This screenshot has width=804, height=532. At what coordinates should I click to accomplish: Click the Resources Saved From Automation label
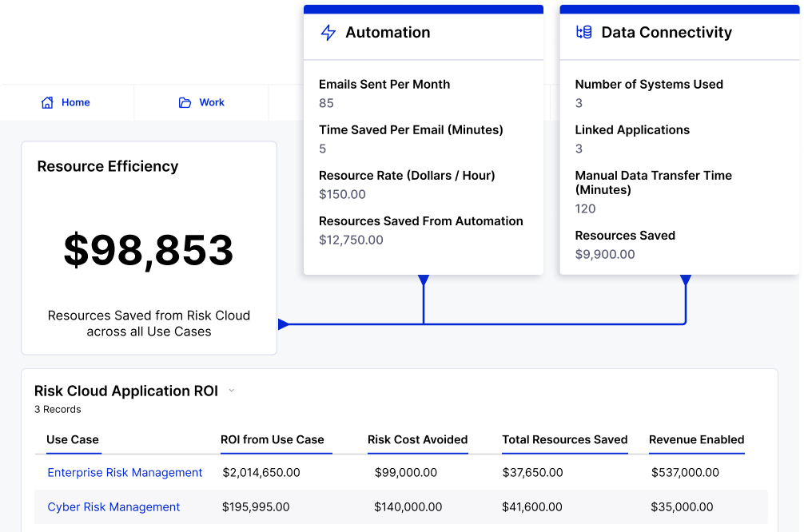420,221
